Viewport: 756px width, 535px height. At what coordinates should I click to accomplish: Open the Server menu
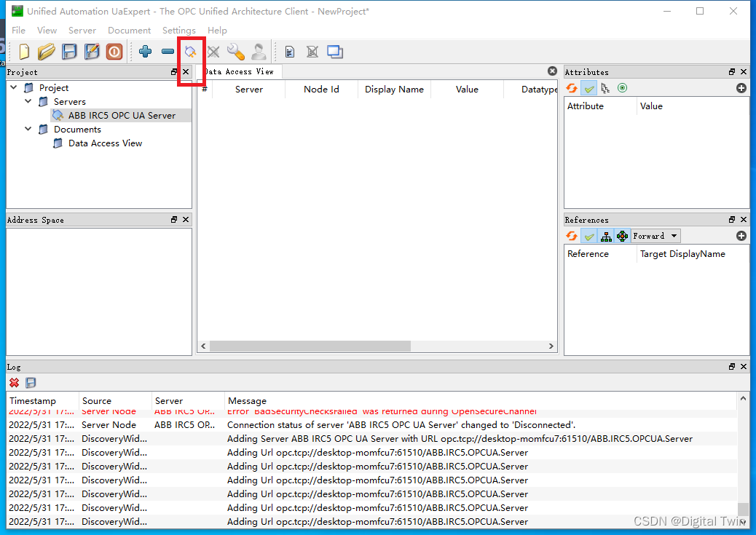pyautogui.click(x=82, y=31)
